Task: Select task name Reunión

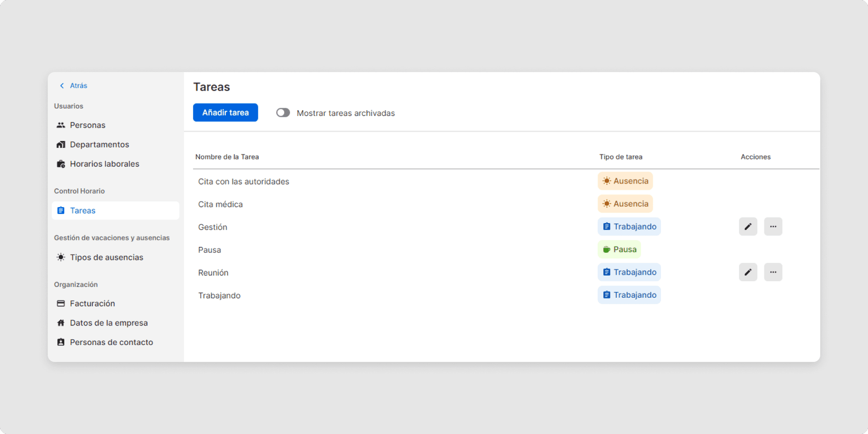Action: 213,273
